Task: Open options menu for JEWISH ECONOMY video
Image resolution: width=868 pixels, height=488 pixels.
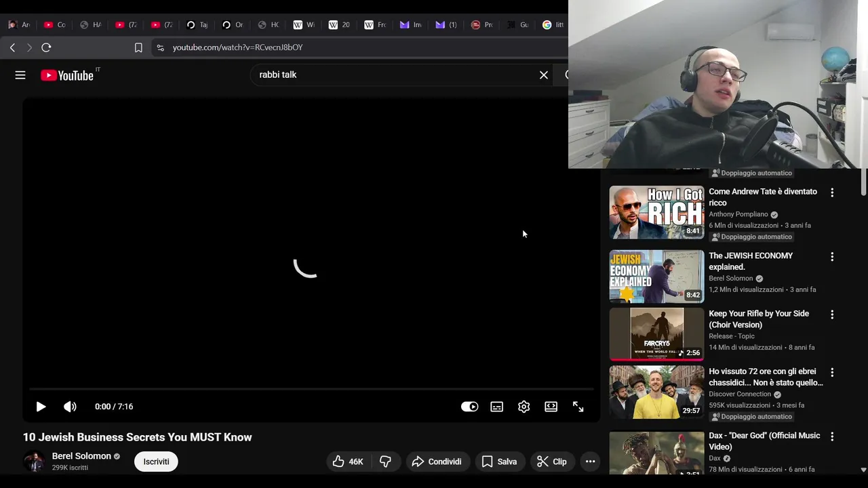Action: [x=832, y=257]
